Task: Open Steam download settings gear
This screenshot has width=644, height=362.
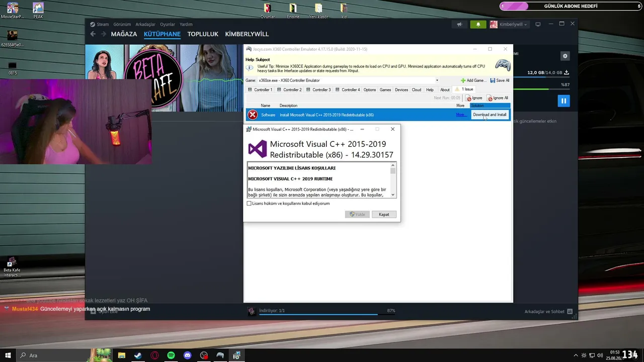Action: [565, 56]
